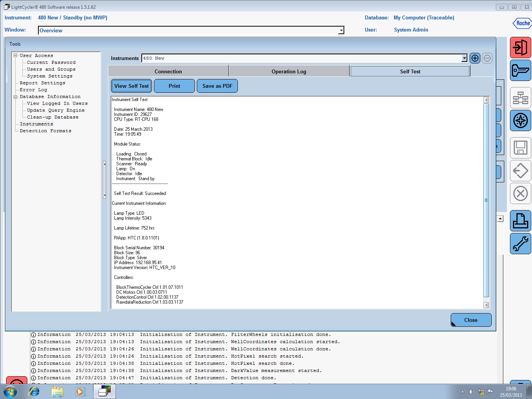Open the database overview network icon
The height and width of the screenshot is (399, 532).
click(x=520, y=98)
